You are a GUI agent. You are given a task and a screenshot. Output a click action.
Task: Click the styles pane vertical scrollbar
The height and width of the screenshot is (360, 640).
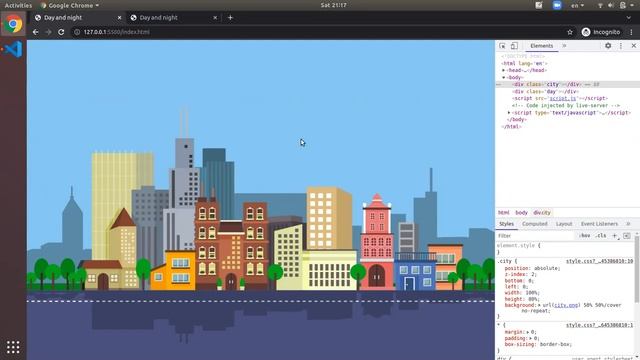(x=637, y=269)
